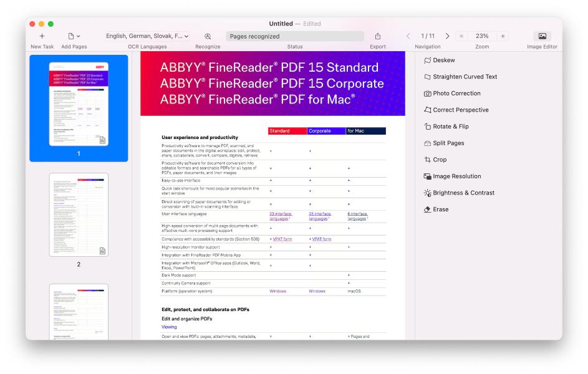Click Standard column's 23 interface languages link

pos(280,216)
